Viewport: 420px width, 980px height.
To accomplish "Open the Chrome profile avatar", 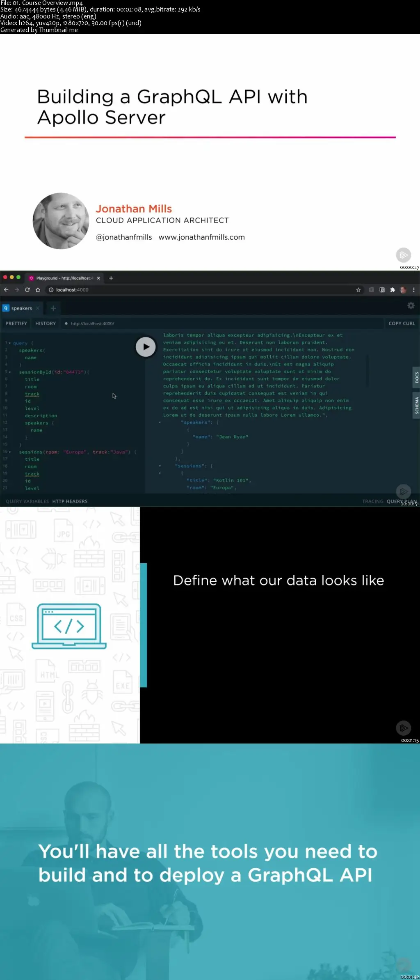I will (403, 290).
